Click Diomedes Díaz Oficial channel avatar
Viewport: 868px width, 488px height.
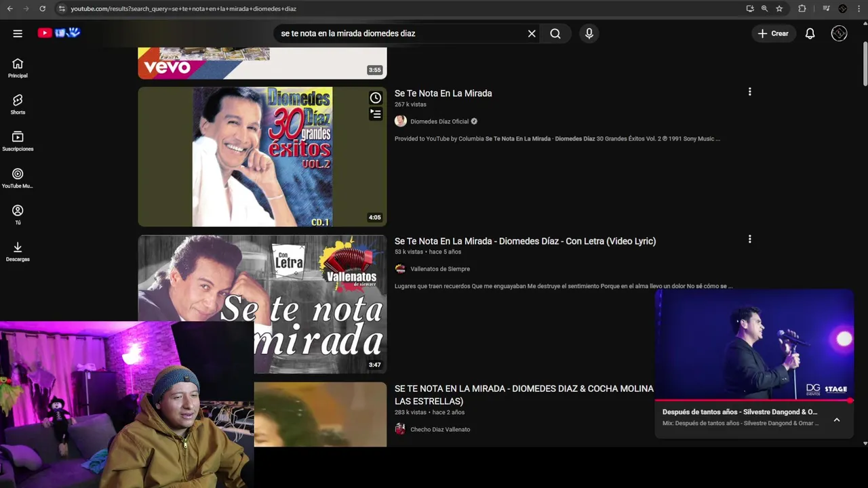(x=400, y=121)
